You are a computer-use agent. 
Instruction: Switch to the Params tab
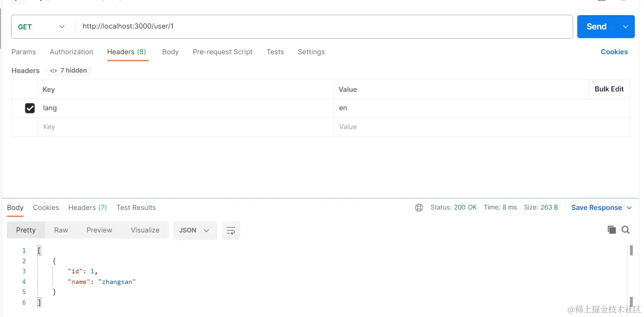click(23, 52)
